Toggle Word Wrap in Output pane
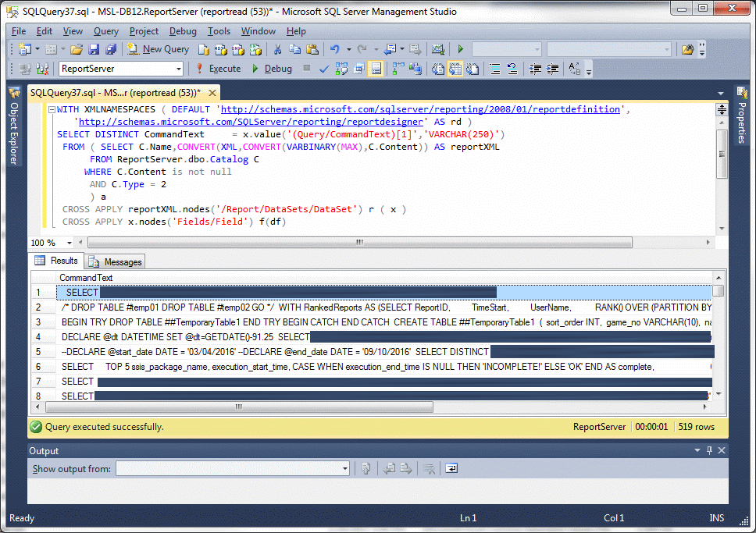756x533 pixels. (x=452, y=468)
